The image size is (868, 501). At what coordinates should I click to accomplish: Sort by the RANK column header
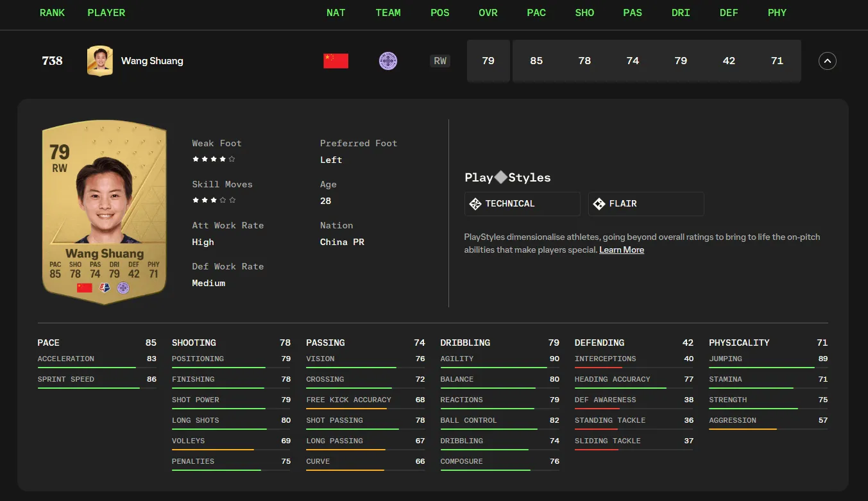click(53, 13)
